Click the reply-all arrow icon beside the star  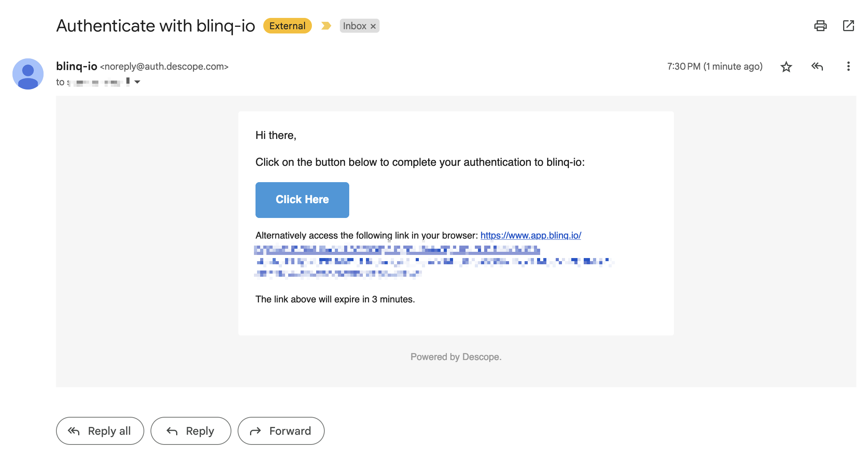click(817, 67)
